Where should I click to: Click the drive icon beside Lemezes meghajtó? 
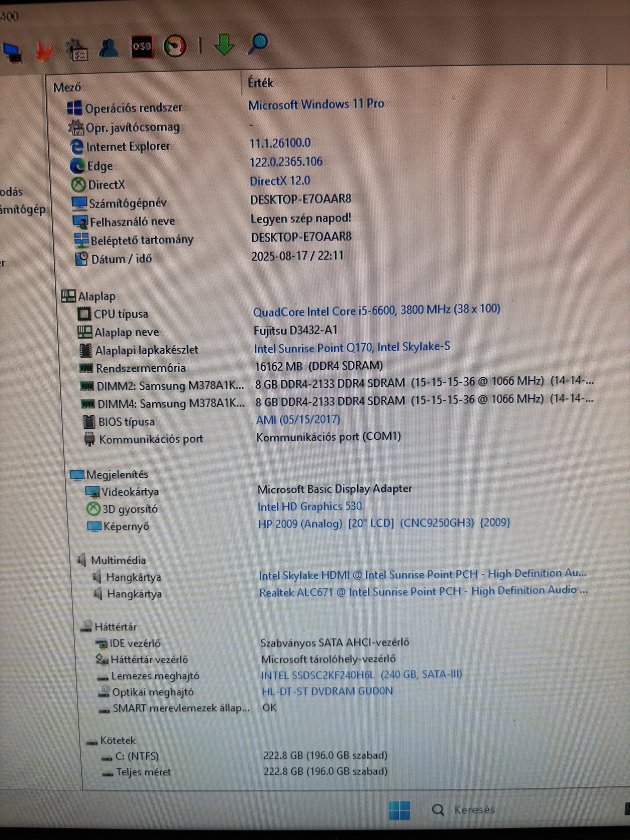point(102,678)
